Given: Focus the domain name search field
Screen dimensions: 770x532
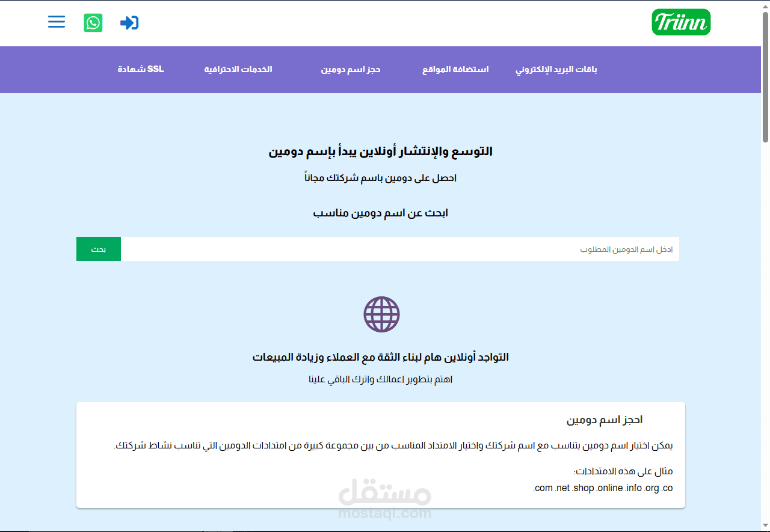Looking at the screenshot, I should point(400,249).
